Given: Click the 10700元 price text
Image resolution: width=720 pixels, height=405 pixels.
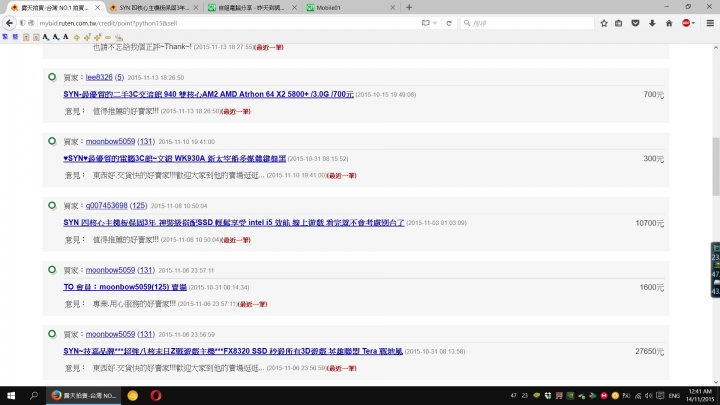Looking at the screenshot, I should [x=649, y=223].
